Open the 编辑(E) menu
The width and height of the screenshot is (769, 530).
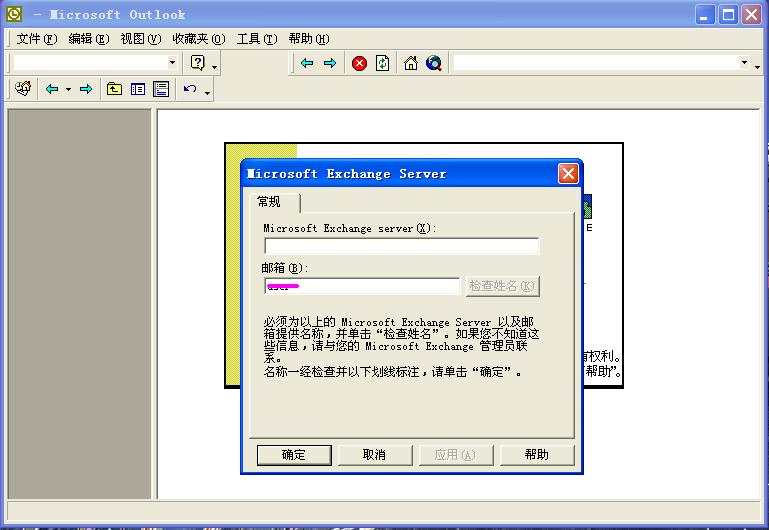[89, 39]
